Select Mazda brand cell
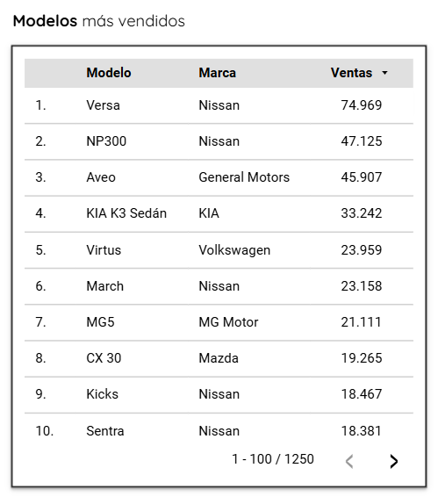 (219, 358)
